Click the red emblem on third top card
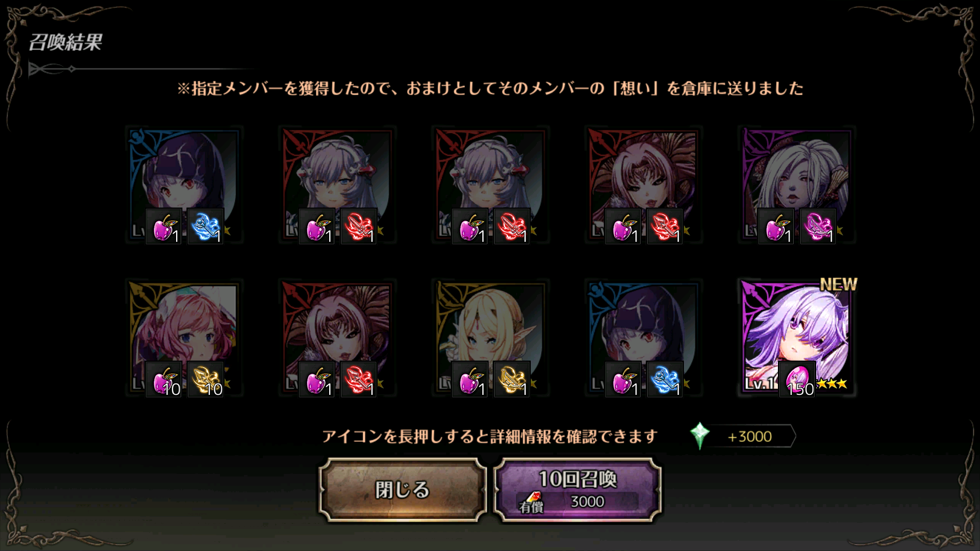Viewport: 980px width, 551px height. tap(512, 226)
